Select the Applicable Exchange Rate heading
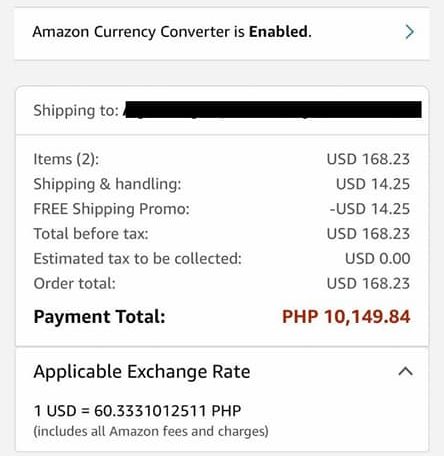The image size is (444, 456). pos(142,372)
